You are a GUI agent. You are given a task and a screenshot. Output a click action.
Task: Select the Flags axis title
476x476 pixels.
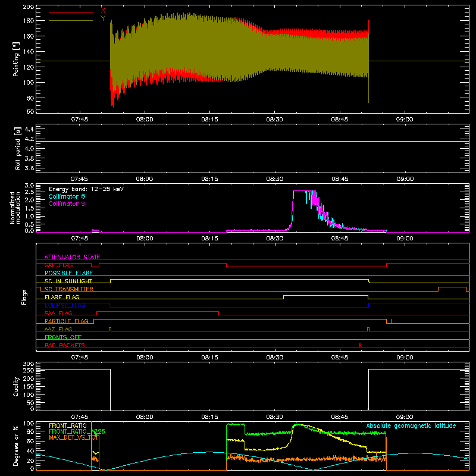24,297
